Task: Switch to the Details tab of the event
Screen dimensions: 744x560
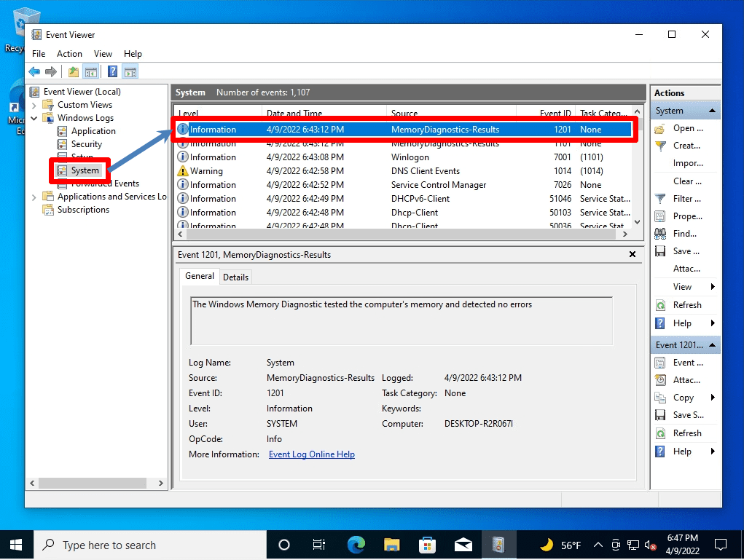Action: pyautogui.click(x=235, y=277)
